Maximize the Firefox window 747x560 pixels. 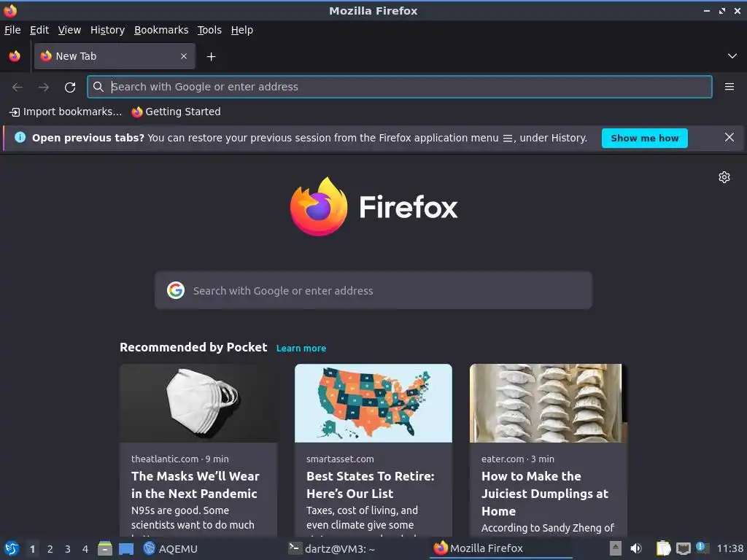(722, 10)
